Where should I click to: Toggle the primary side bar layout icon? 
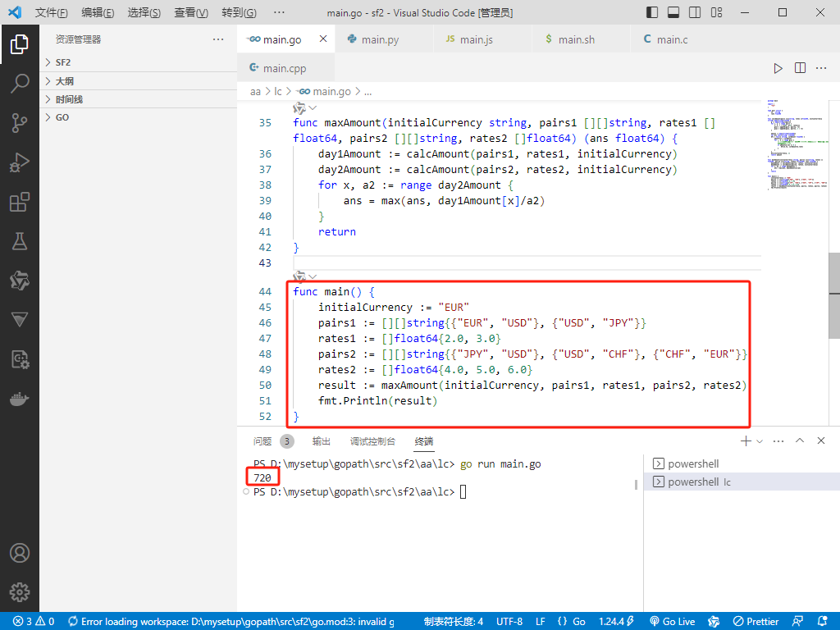[x=652, y=12]
